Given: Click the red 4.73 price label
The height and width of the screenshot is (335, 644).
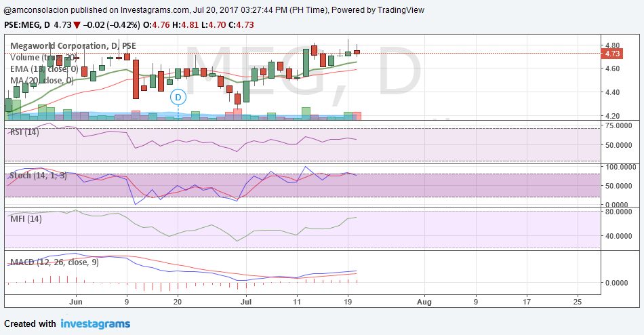Looking at the screenshot, I should (x=612, y=54).
